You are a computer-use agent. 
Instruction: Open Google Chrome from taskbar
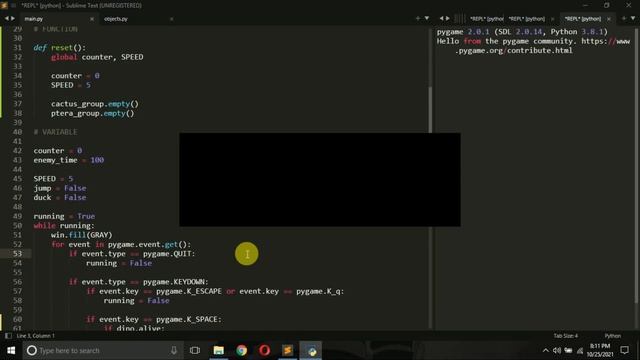(242, 350)
